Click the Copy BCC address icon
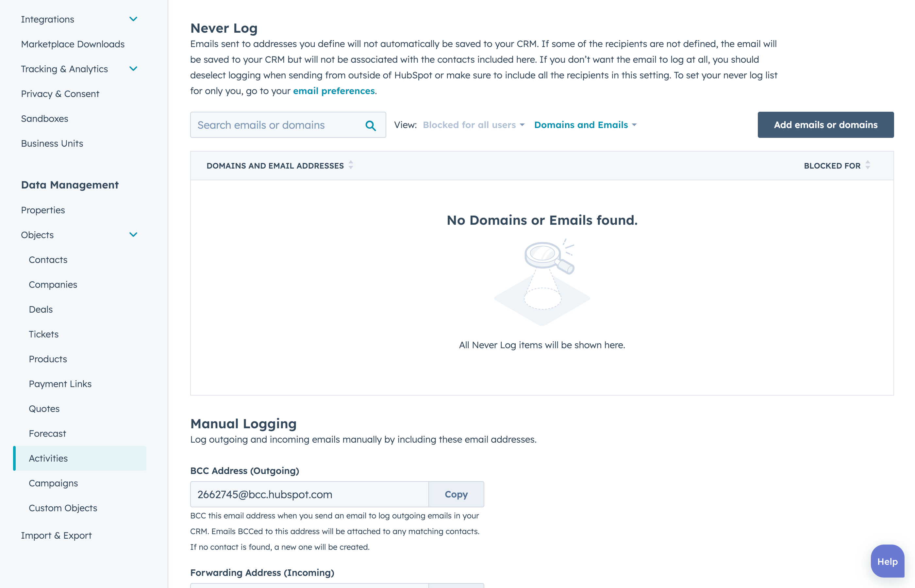This screenshot has width=915, height=588. pyautogui.click(x=456, y=494)
